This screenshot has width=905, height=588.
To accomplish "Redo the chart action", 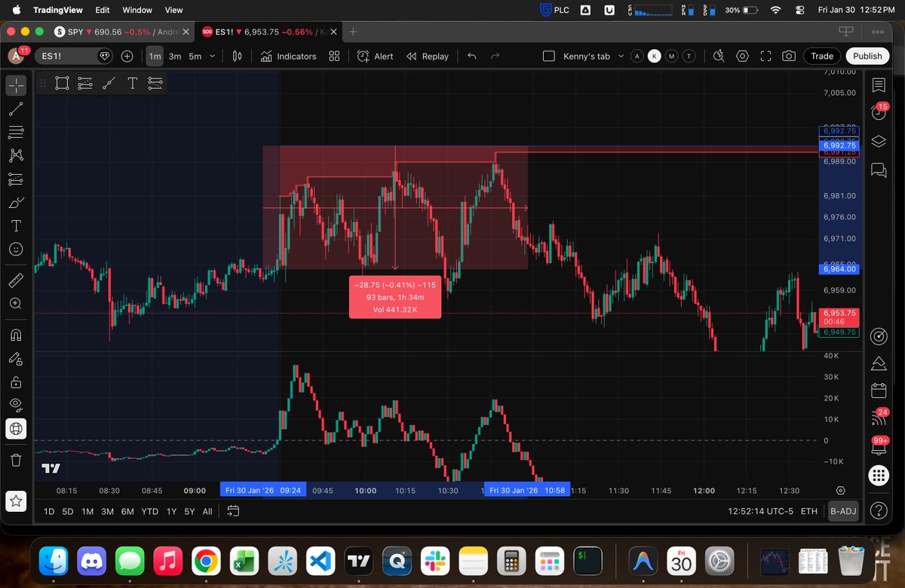I will coord(495,56).
